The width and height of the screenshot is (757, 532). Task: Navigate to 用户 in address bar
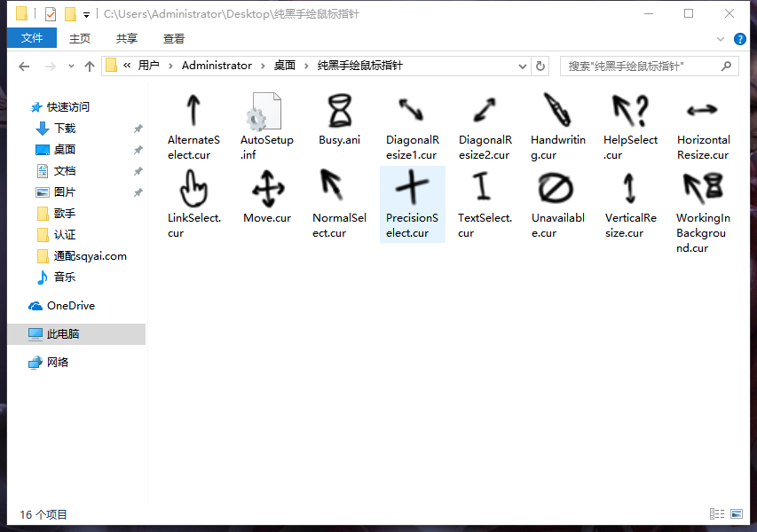(x=149, y=66)
